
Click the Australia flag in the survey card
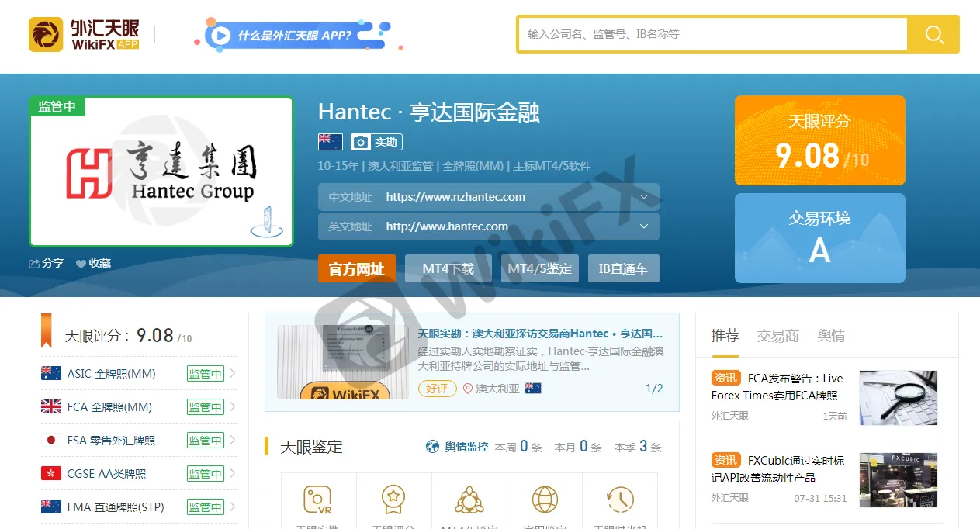click(533, 389)
